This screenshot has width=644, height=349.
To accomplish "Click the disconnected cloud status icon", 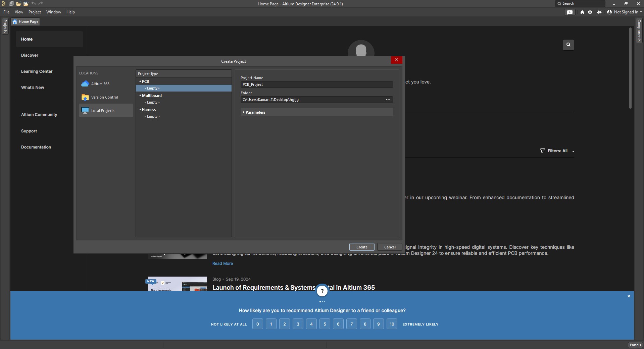I will tap(599, 12).
